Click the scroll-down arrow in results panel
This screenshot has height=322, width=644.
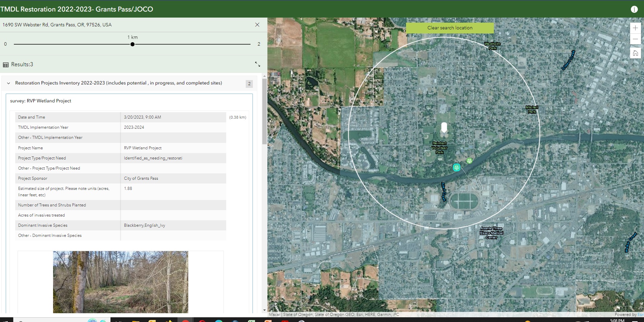click(264, 309)
